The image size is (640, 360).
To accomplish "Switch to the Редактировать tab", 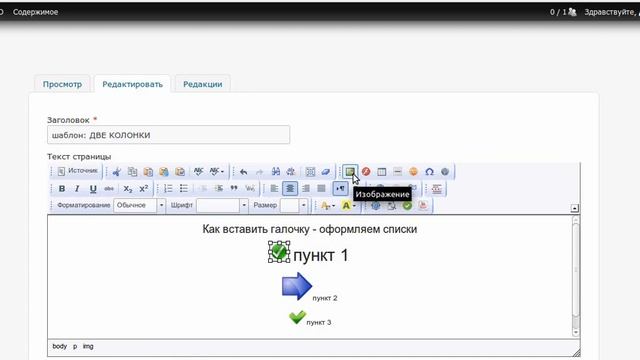I will click(x=132, y=84).
